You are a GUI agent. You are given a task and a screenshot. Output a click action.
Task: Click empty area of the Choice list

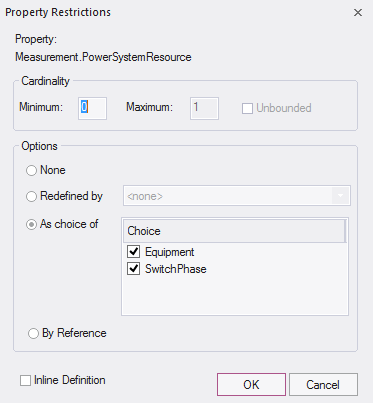point(235,295)
